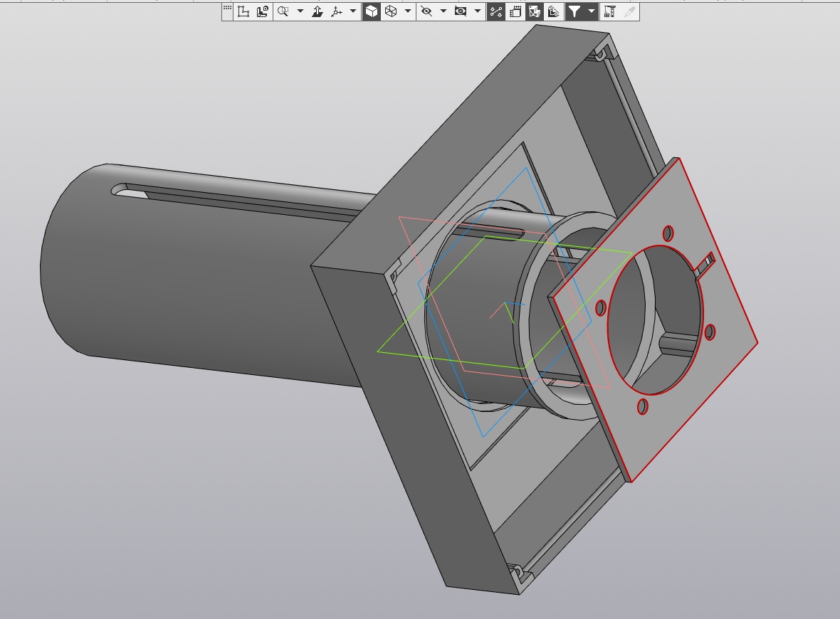The image size is (840, 619).
Task: Click the notepad layout icon
Action: point(515,11)
